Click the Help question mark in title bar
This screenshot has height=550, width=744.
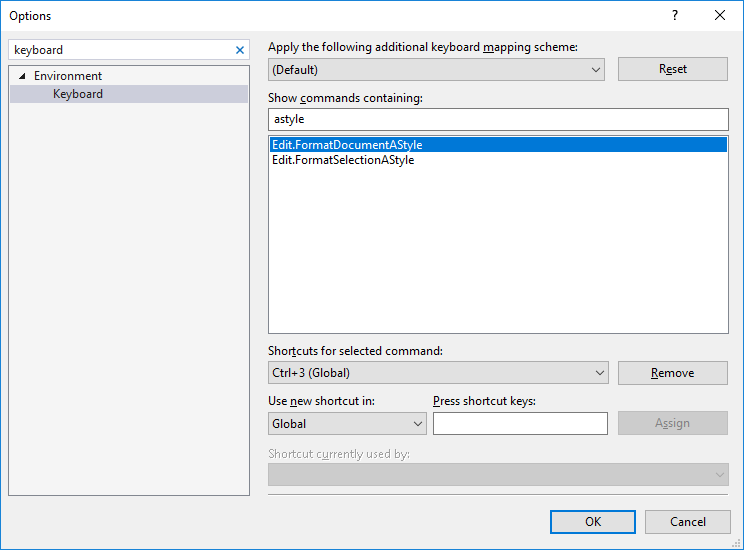click(675, 15)
